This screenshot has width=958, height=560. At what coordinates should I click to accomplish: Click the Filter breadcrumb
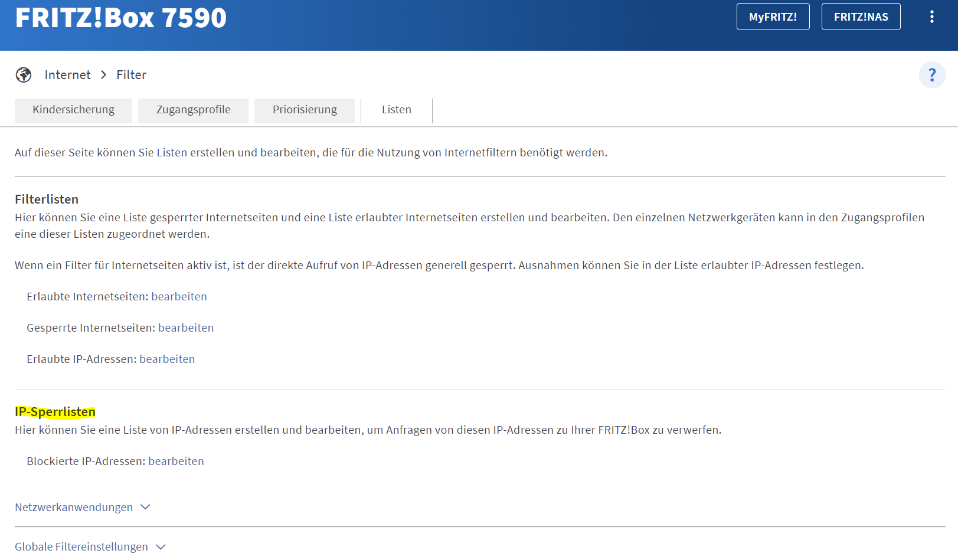pyautogui.click(x=131, y=75)
